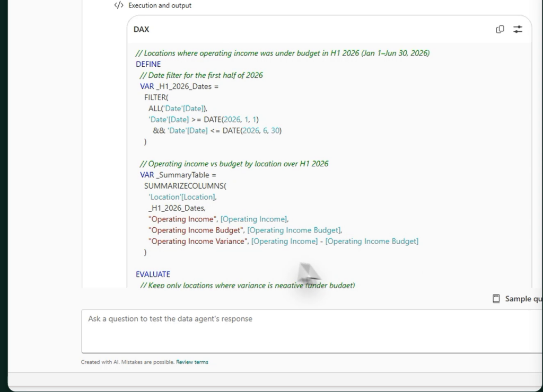Click the 'Date filter for the first half' comment

[x=201, y=75]
